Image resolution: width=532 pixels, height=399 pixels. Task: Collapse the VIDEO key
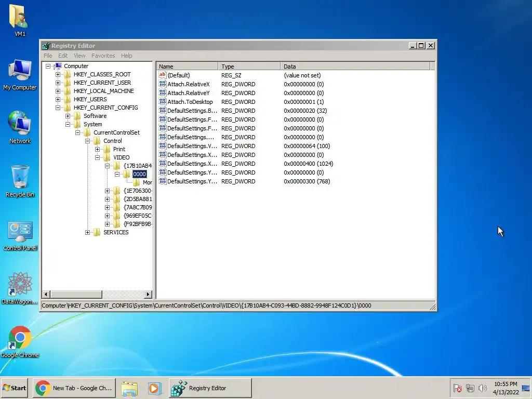[x=97, y=157]
